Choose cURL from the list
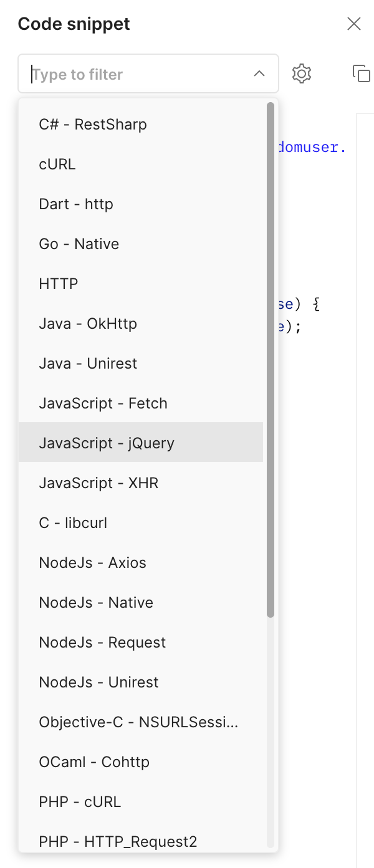The image size is (374, 868). (57, 164)
